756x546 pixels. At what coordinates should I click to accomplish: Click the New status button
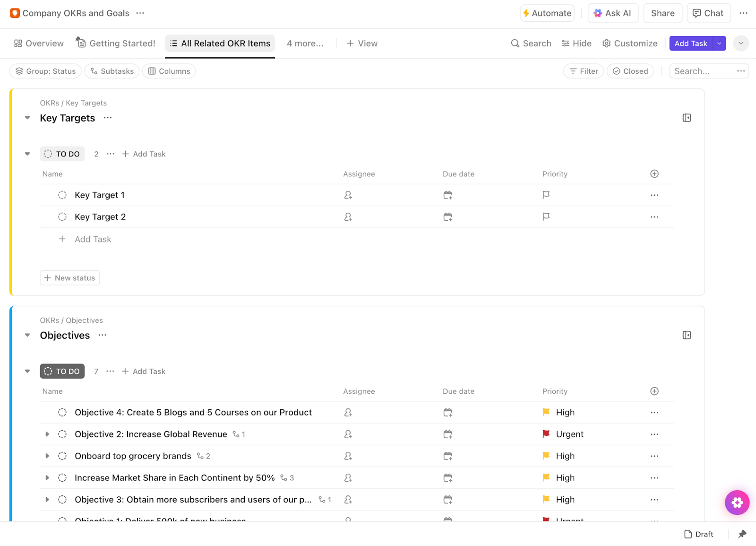[70, 278]
